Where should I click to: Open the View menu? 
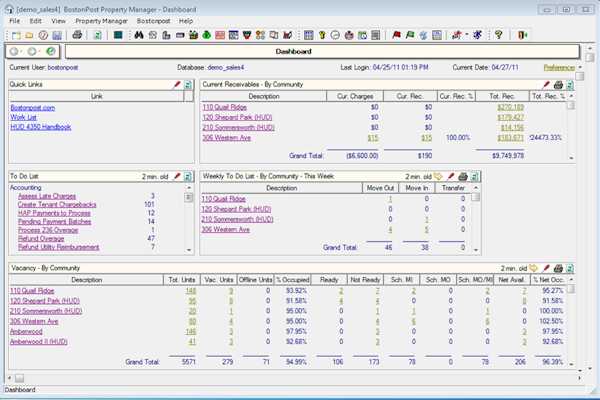pos(59,21)
